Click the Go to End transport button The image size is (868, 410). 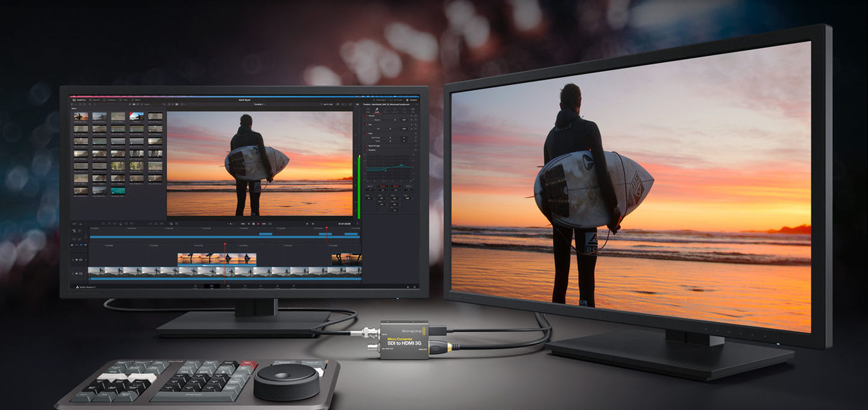click(264, 224)
